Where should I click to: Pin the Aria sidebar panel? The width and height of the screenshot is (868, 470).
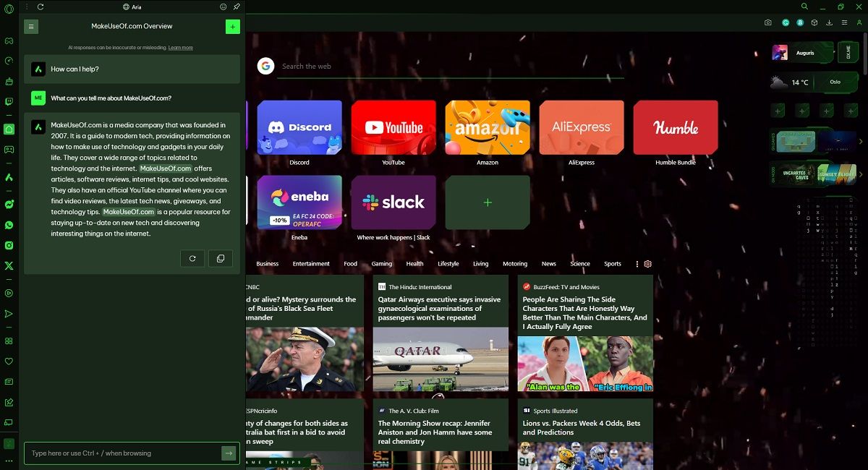click(x=237, y=7)
